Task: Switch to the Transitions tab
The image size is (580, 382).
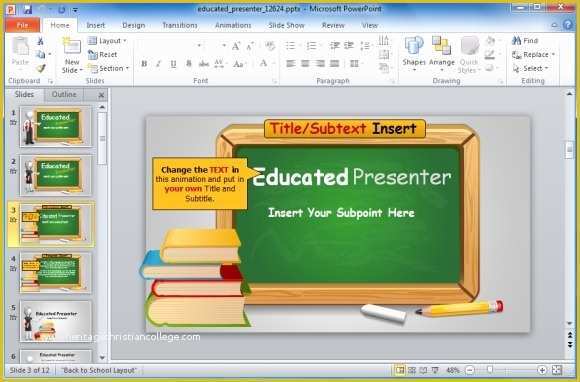Action: [180, 25]
